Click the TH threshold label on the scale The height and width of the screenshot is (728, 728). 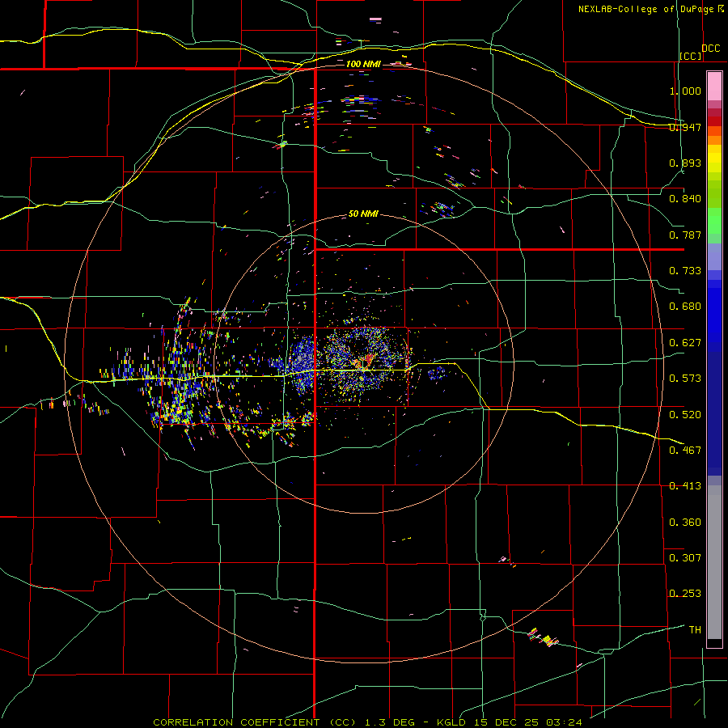pyautogui.click(x=695, y=630)
